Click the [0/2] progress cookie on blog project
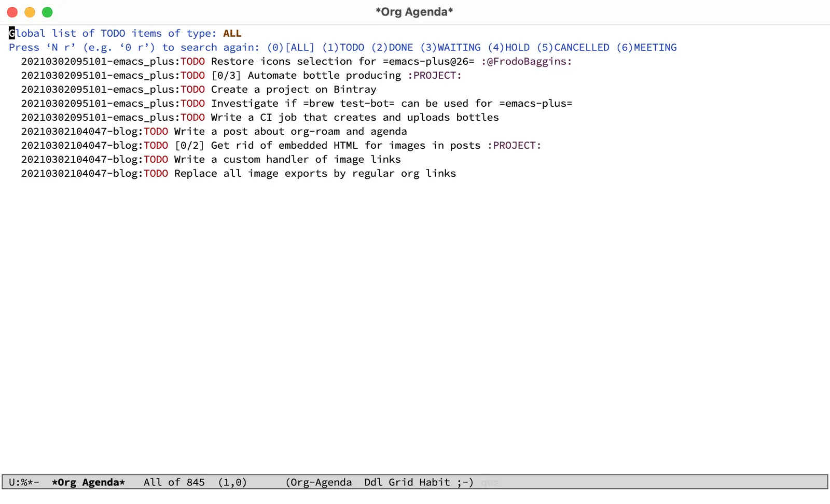 pyautogui.click(x=189, y=146)
